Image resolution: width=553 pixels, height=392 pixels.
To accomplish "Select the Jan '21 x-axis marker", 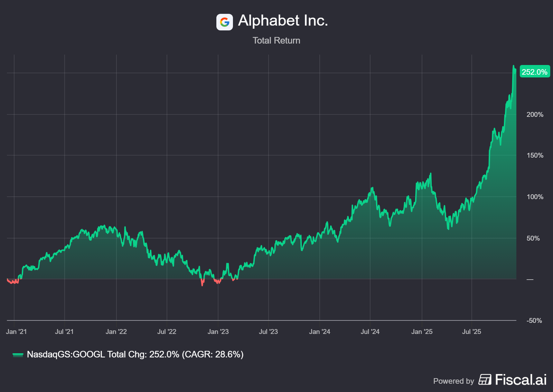I will [16, 332].
